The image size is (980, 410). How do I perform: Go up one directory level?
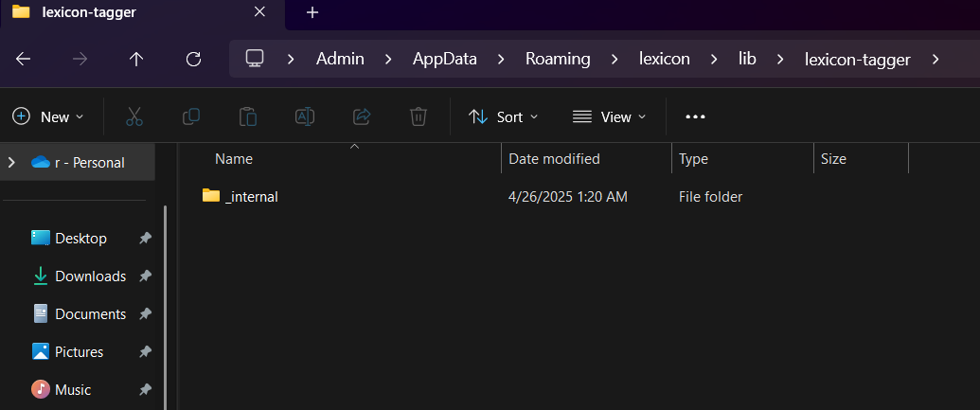point(136,59)
